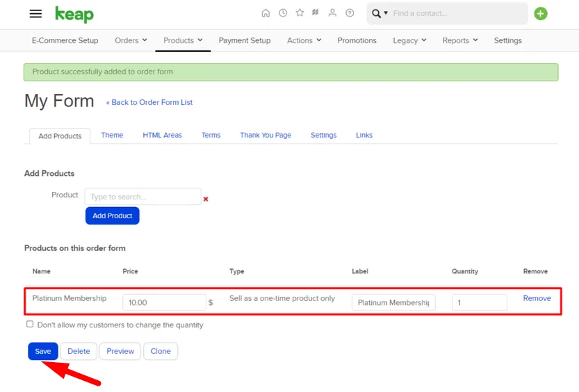Viewport: 579px width, 392px height.
Task: Expand the Products menu
Action: [183, 40]
